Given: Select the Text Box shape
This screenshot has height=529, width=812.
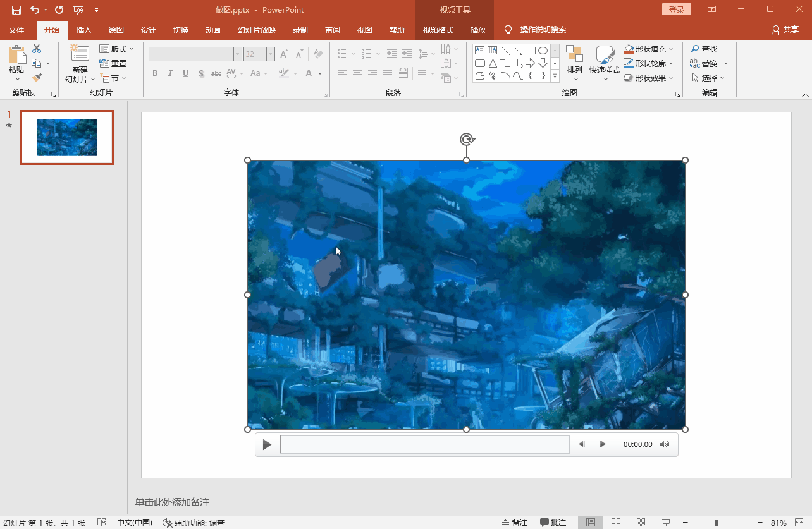Looking at the screenshot, I should pyautogui.click(x=479, y=51).
